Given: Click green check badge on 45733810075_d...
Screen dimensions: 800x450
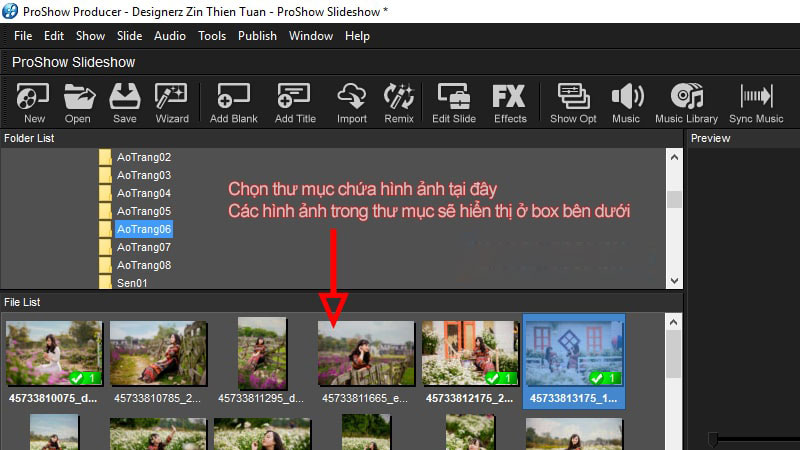Looking at the screenshot, I should (x=85, y=378).
